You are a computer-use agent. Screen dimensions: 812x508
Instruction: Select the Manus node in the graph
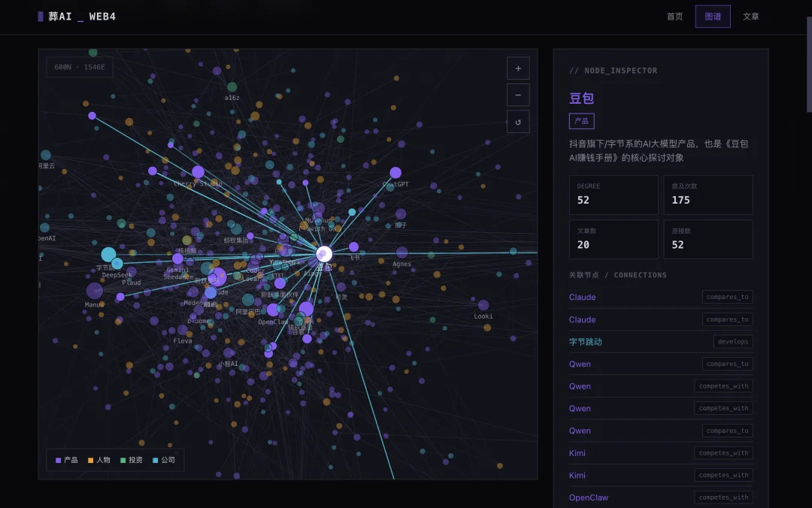tap(94, 291)
